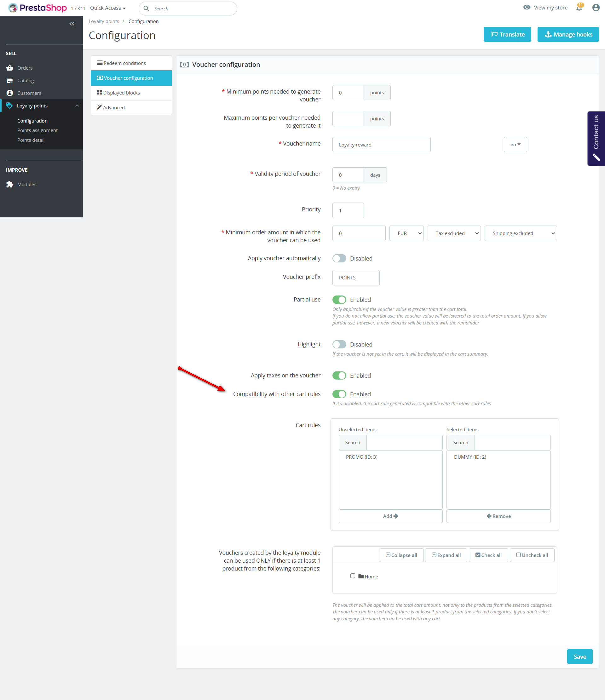
Task: Click the Modules puzzle icon
Action: coord(10,185)
